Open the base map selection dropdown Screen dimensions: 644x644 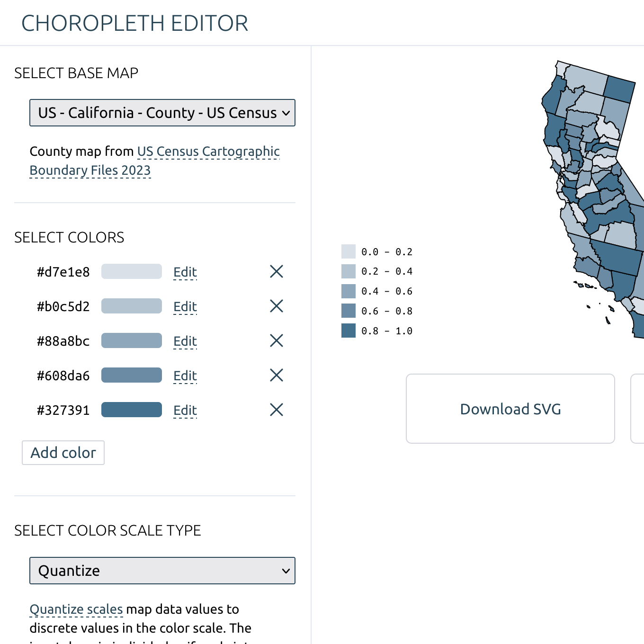[162, 113]
